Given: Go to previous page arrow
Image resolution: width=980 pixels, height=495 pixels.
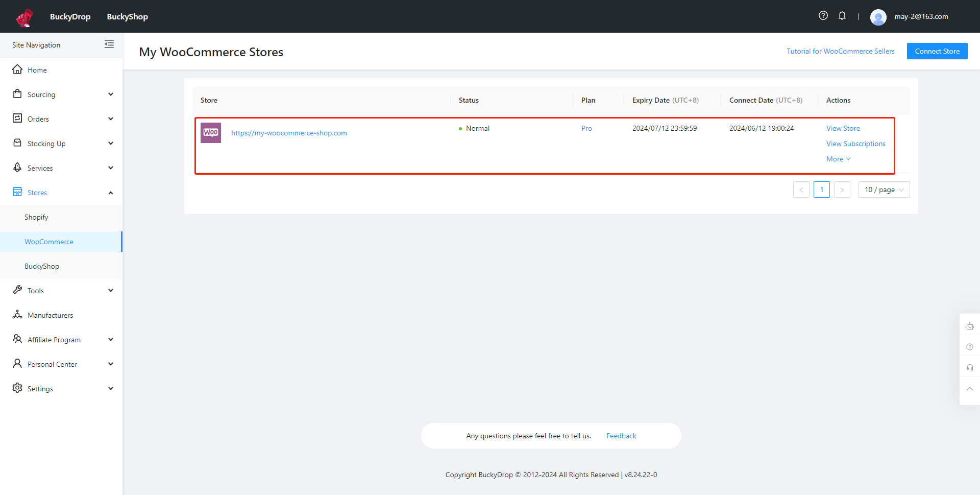Looking at the screenshot, I should 801,190.
